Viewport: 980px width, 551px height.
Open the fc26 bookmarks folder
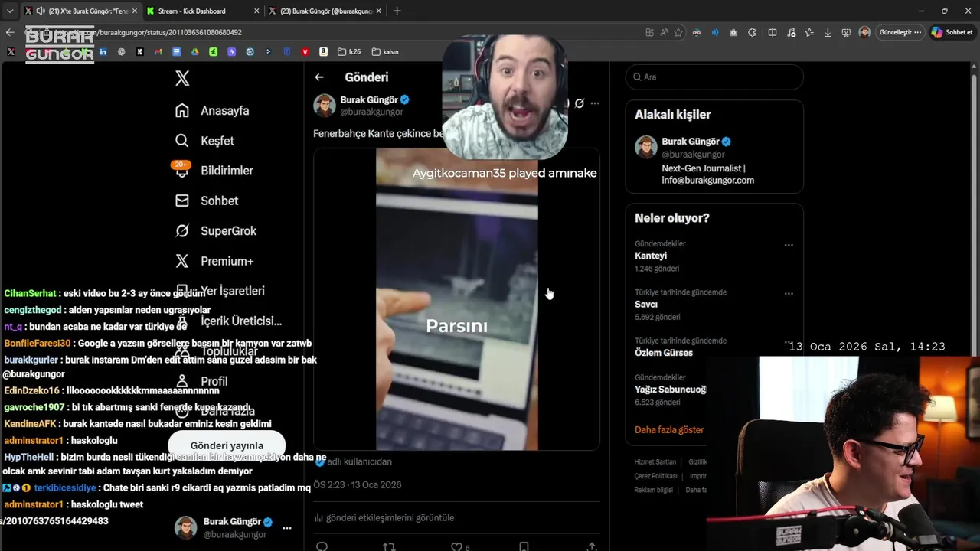click(x=349, y=52)
